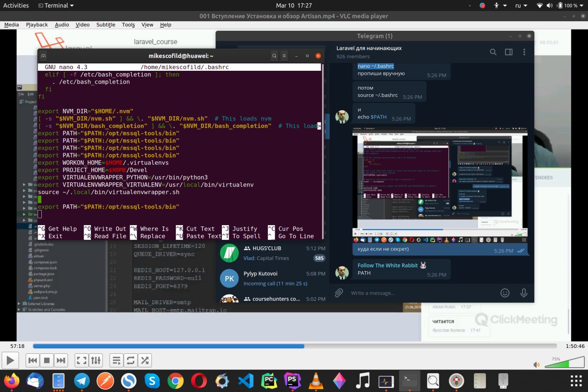588x392 pixels.
Task: Toggle Telegram right info sidebar
Action: (x=509, y=52)
